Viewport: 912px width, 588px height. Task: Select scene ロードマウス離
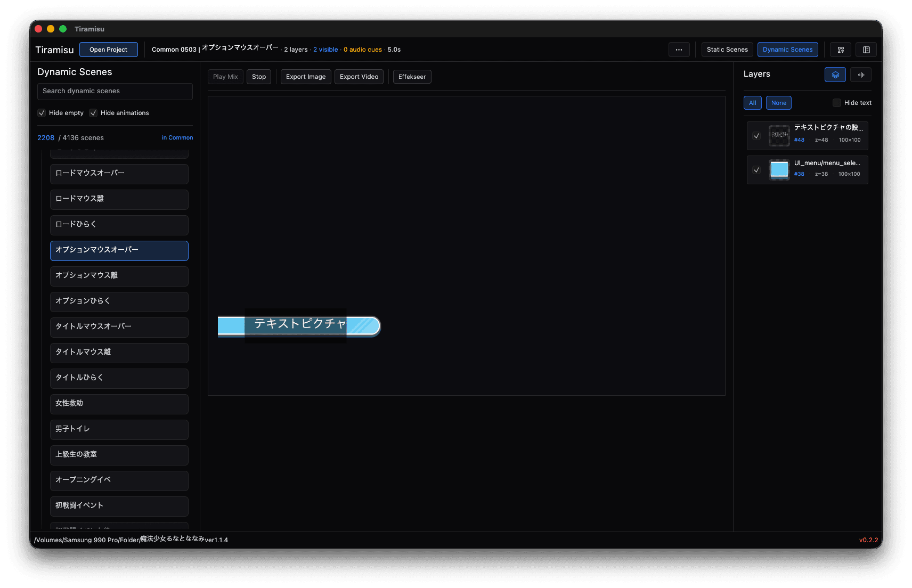(119, 200)
